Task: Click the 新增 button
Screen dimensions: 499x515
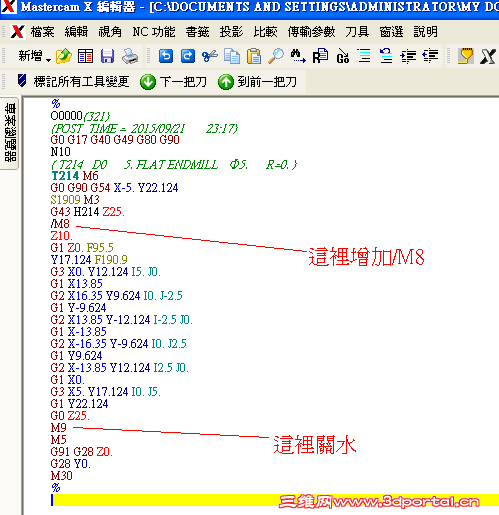Action: coord(30,56)
